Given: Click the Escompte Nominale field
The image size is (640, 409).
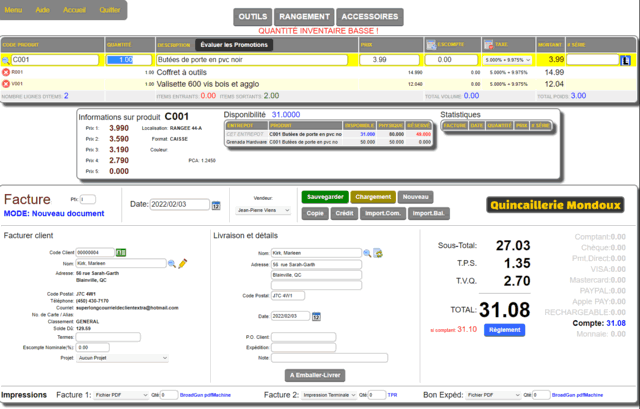Looking at the screenshot, I should pyautogui.click(x=93, y=347).
